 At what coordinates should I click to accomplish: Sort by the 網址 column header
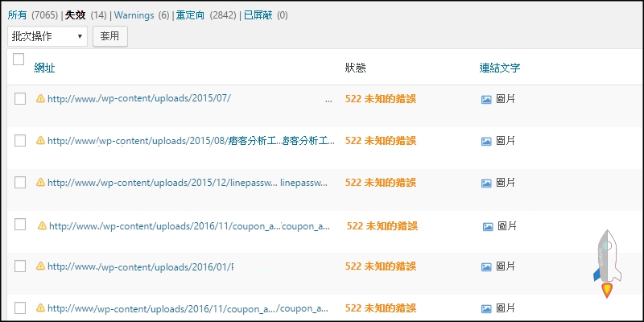click(x=44, y=68)
